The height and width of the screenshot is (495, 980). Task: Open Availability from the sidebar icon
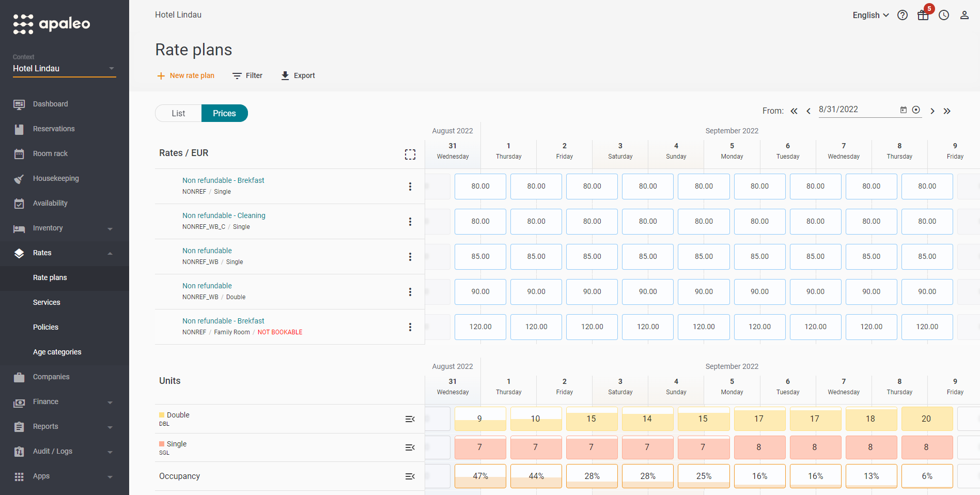pos(19,203)
